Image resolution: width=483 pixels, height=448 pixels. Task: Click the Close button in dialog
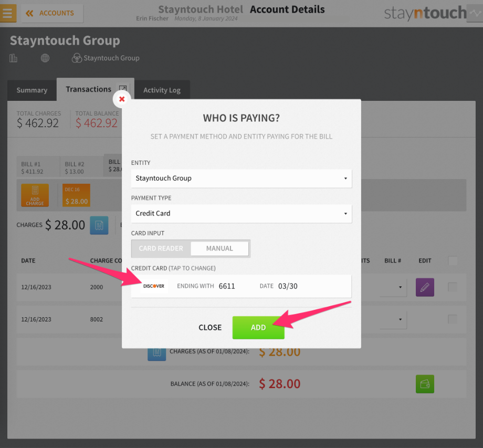point(210,327)
